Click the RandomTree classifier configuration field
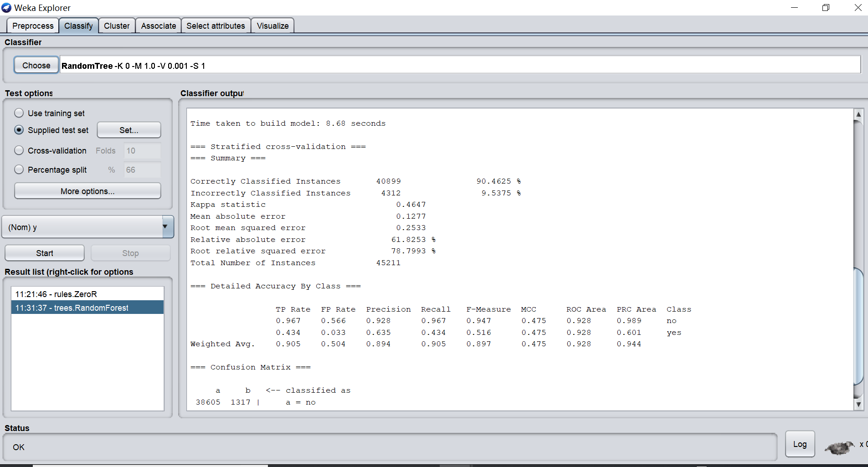 [x=460, y=66]
